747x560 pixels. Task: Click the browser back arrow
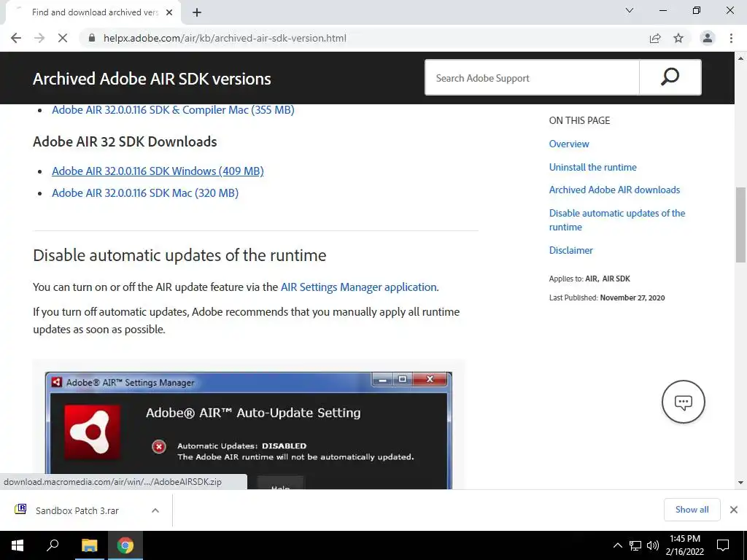click(x=16, y=38)
